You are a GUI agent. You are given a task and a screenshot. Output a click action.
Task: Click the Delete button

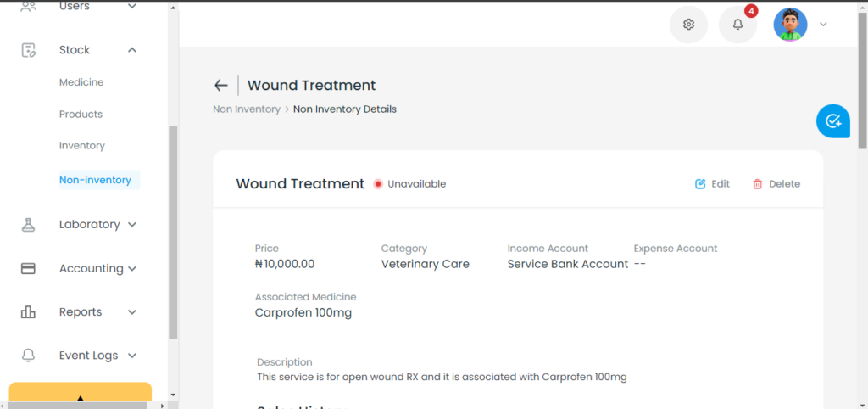pyautogui.click(x=776, y=184)
